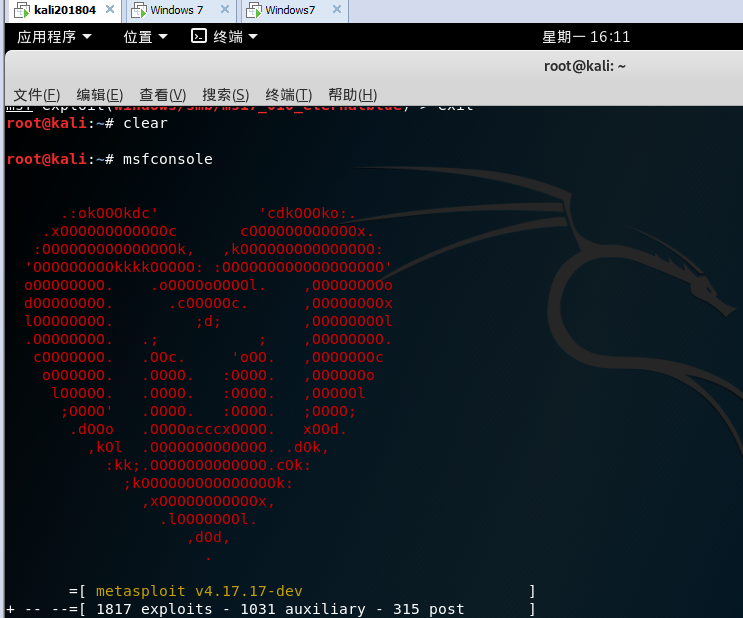Screen dimensions: 743x618
Task: Click the '1031 auxiliary' text
Action: click(x=303, y=609)
